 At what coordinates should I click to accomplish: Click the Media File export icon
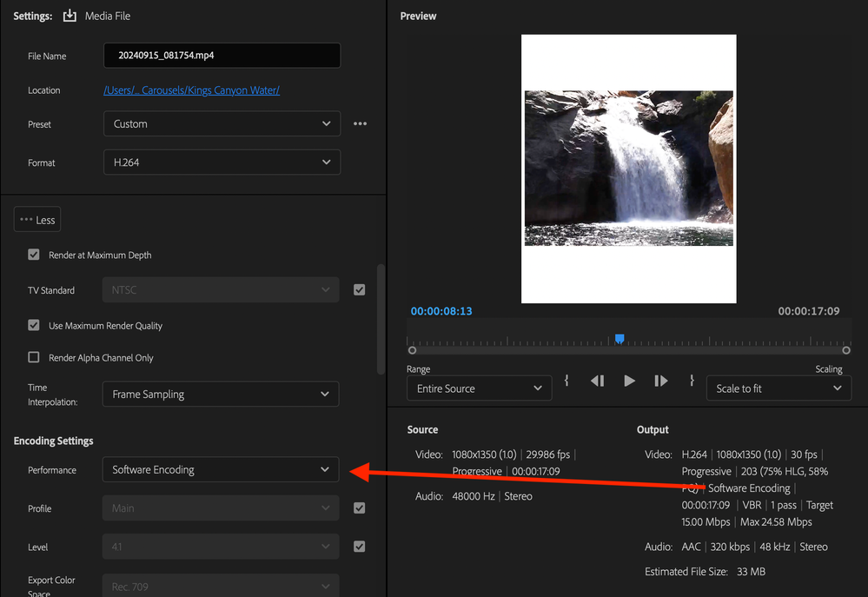pyautogui.click(x=70, y=16)
